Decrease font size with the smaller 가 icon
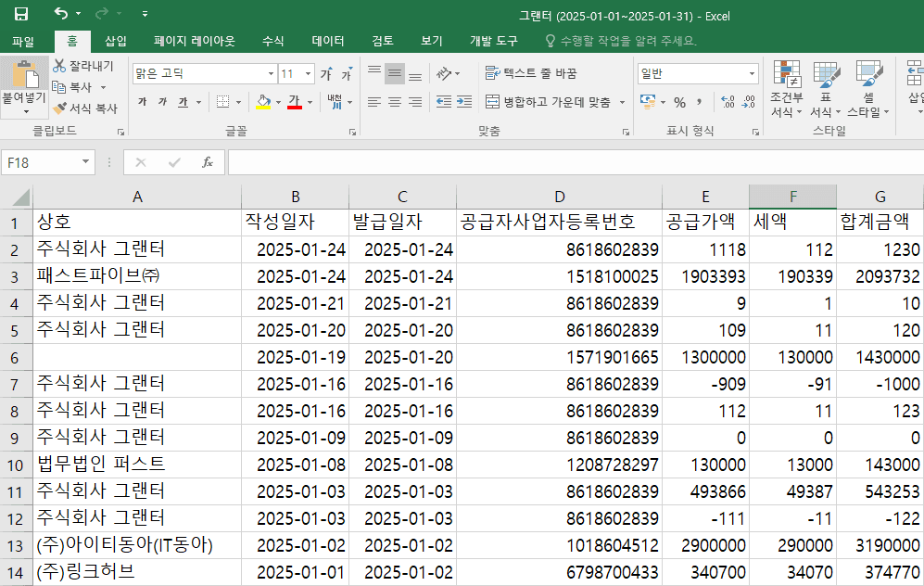Screen dimensions: 924x586 347,73
